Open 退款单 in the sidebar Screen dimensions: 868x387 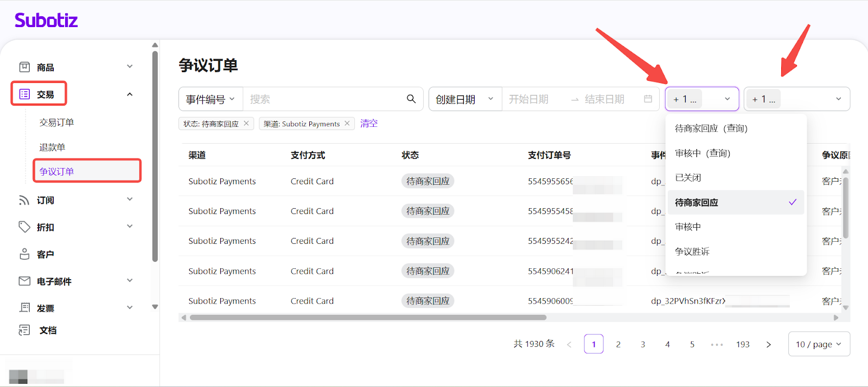tap(52, 147)
